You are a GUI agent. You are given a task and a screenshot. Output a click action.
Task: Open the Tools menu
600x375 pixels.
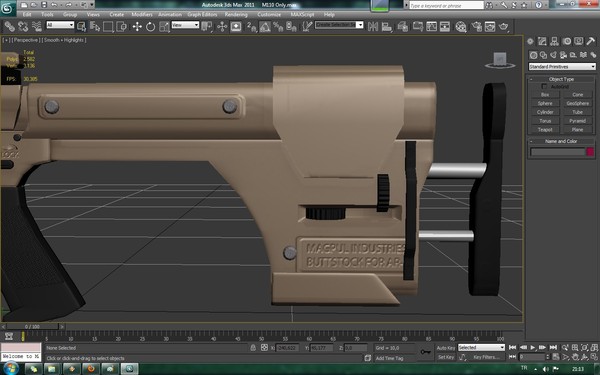(47, 15)
